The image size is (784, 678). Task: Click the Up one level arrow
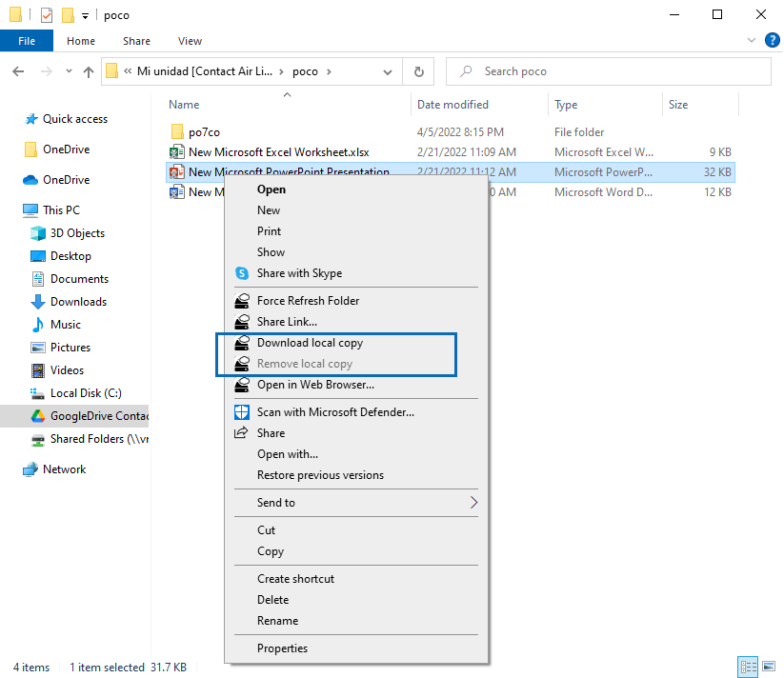[x=89, y=71]
